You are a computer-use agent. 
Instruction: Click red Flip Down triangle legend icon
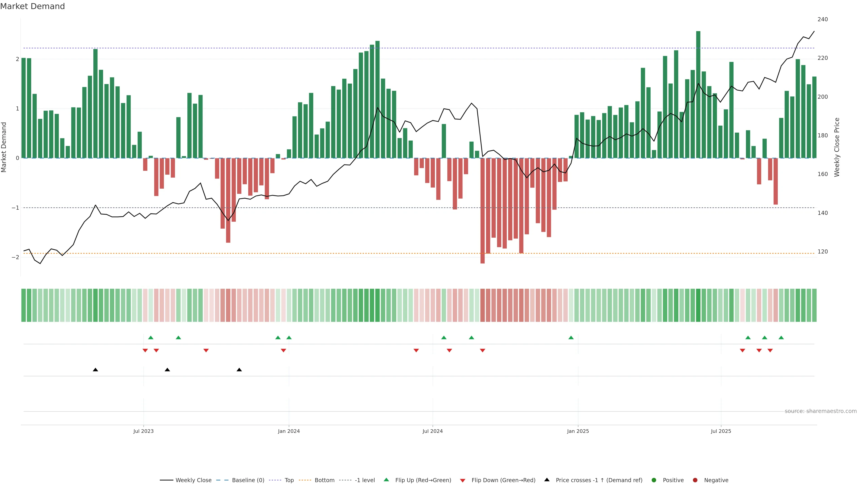coord(463,481)
